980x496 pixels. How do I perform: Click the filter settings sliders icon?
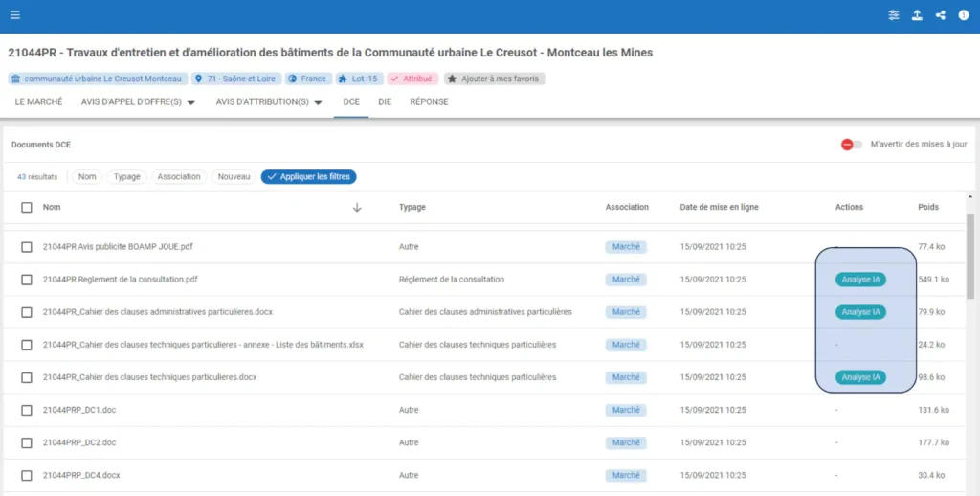894,15
